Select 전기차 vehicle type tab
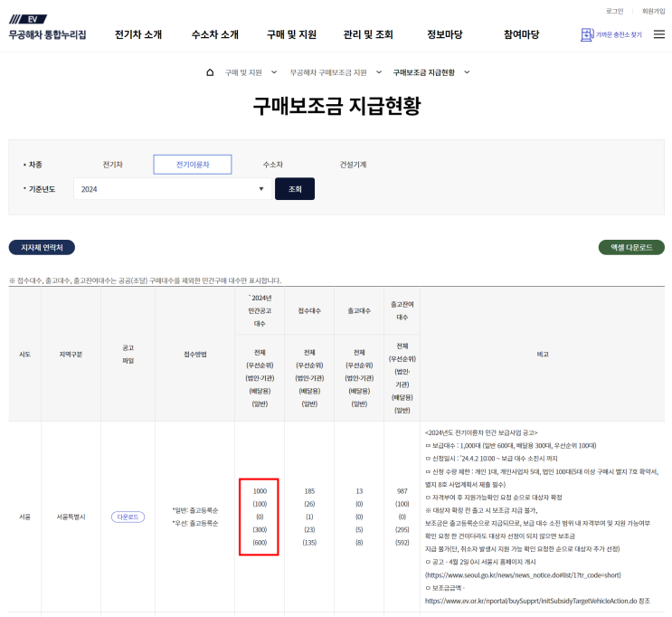Viewport: 672px width, 617px height. (113, 165)
